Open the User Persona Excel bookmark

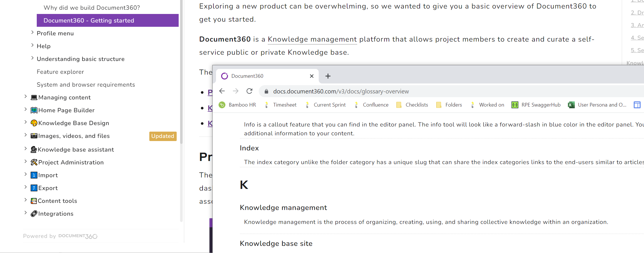pyautogui.click(x=597, y=105)
